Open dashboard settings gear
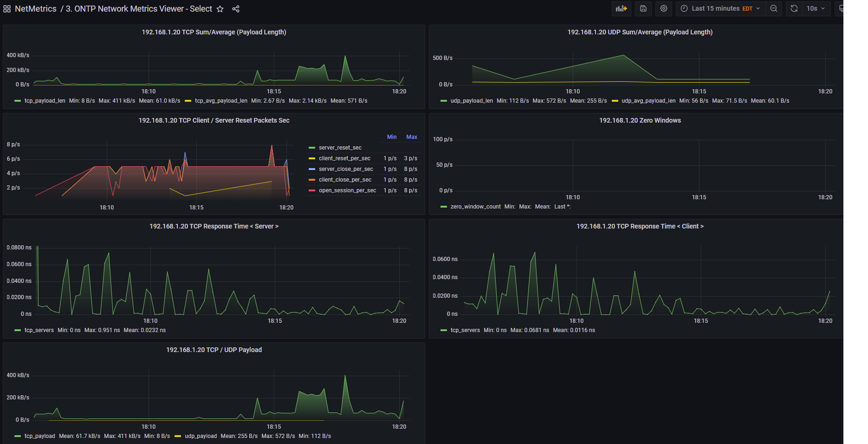This screenshot has width=868, height=444. [x=664, y=8]
